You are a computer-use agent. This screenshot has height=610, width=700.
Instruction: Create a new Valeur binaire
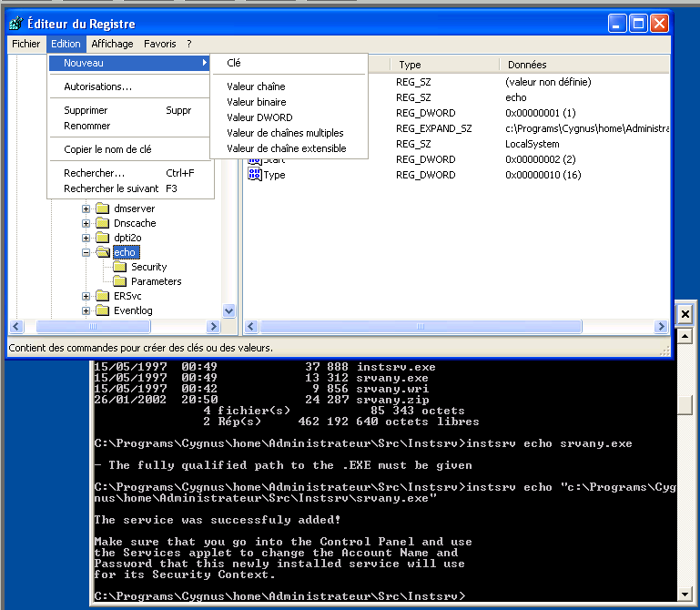(x=289, y=102)
